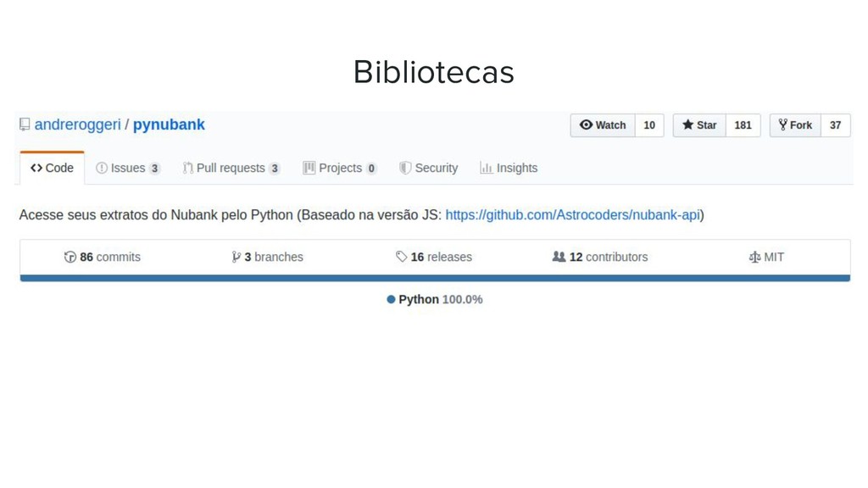Switch to the Pull requests tab

point(231,169)
